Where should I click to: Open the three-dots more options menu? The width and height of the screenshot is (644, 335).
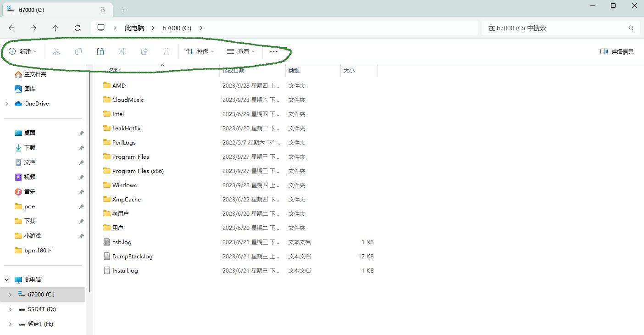click(x=274, y=52)
